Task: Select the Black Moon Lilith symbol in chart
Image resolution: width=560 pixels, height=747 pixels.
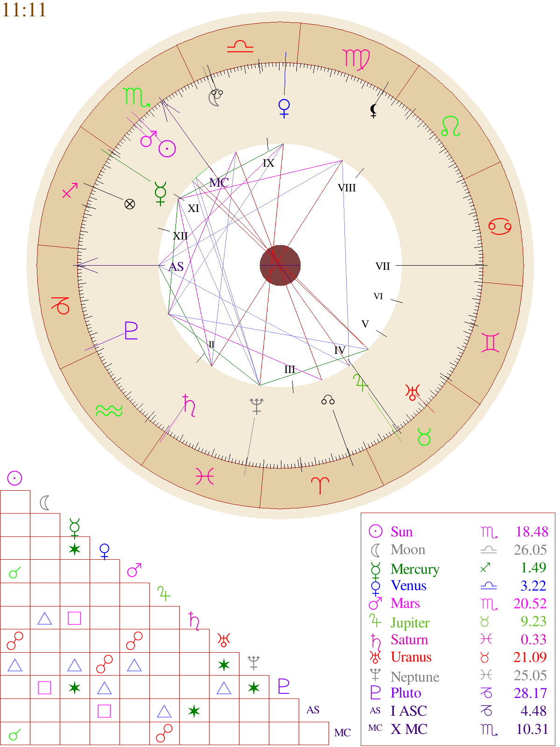Action: point(373,111)
